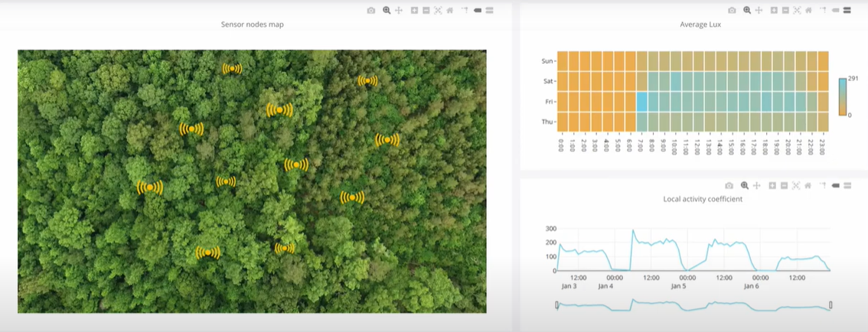The height and width of the screenshot is (332, 868).
Task: Click camera icon on Local activity coefficient chart
Action: 729,186
